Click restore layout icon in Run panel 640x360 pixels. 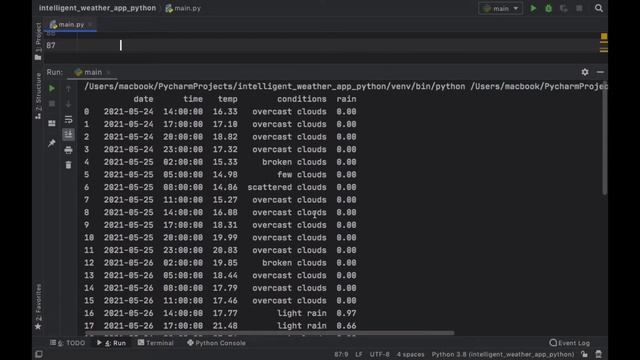[x=52, y=123]
